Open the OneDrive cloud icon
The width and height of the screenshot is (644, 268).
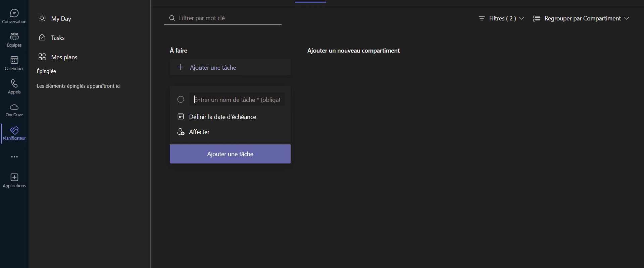14,110
